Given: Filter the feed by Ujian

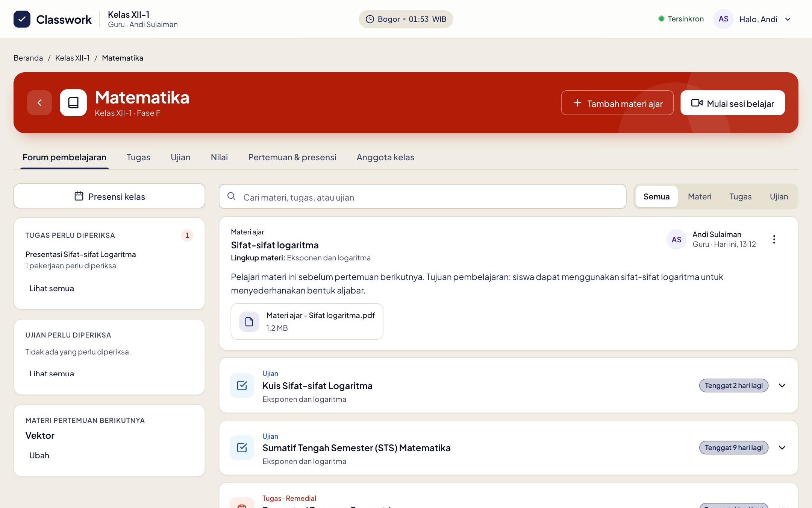Looking at the screenshot, I should pyautogui.click(x=779, y=196).
